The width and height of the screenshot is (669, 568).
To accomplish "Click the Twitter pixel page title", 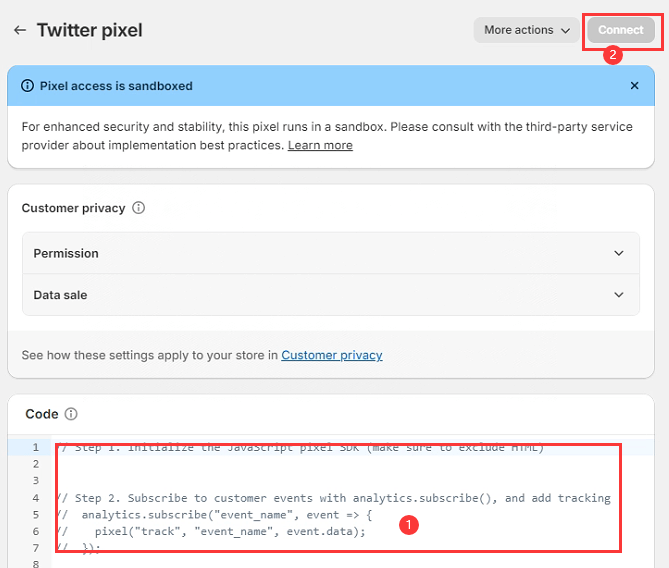I will pos(90,30).
